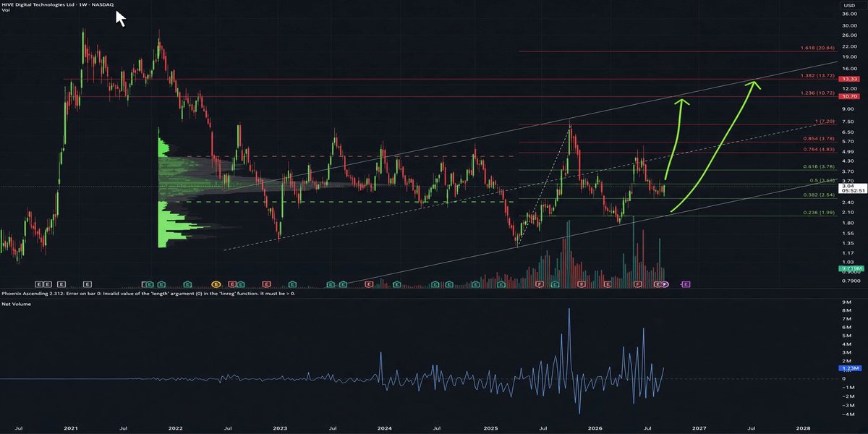
Task: Click 2025 on the time axis
Action: [490, 429]
